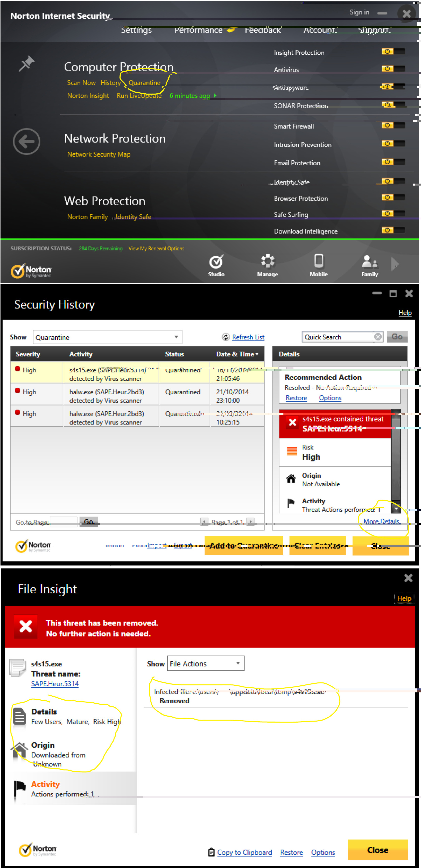Screen dimensions: 421x868
Task: Toggle Insight Protection switch
Action: 393,52
